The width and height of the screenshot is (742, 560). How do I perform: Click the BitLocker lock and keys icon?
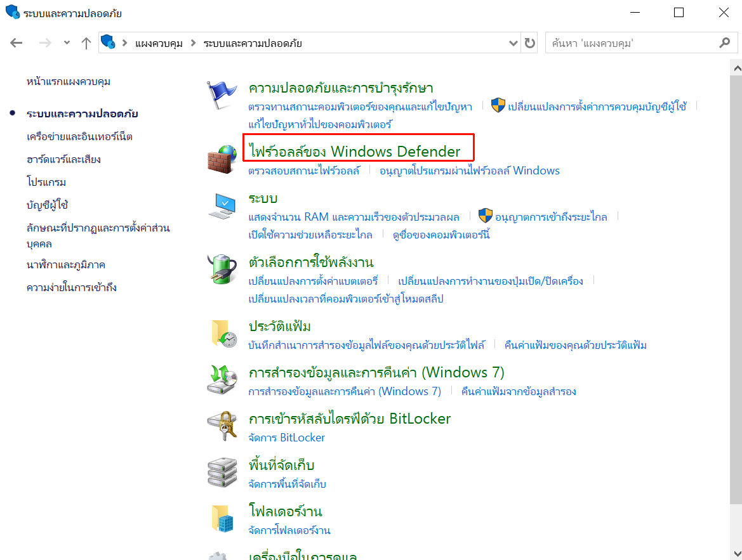222,426
